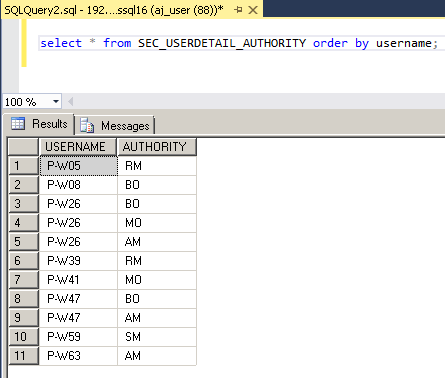Click the P-W59 username cell
Viewport: 445px width, 378px height.
78,337
